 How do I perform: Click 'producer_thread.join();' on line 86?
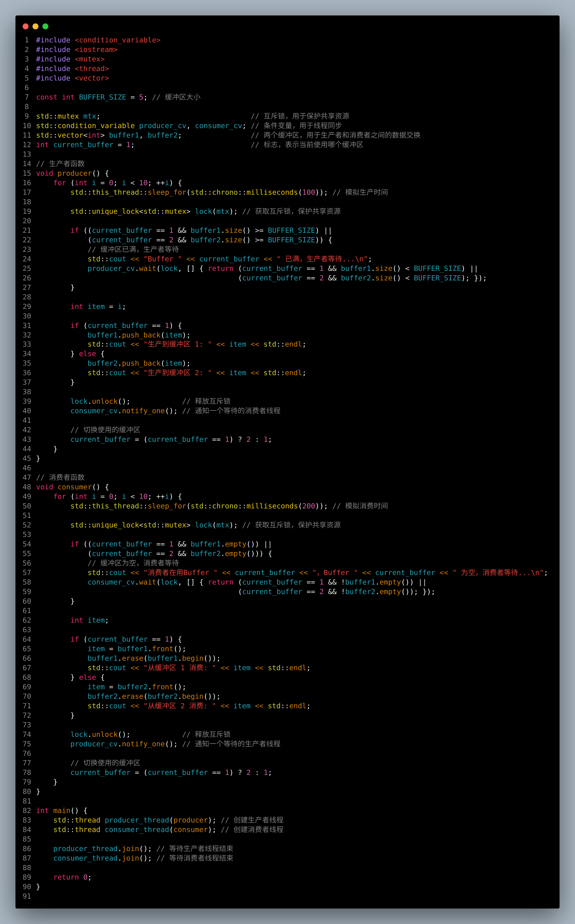(102, 848)
